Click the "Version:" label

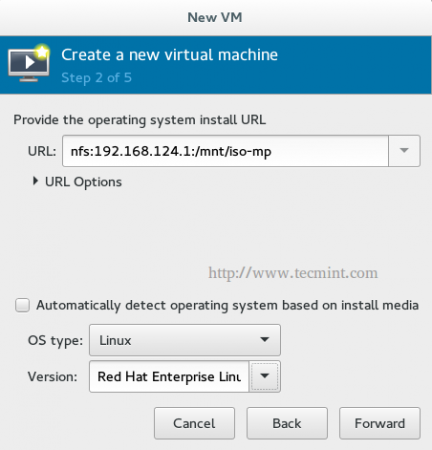pos(53,377)
